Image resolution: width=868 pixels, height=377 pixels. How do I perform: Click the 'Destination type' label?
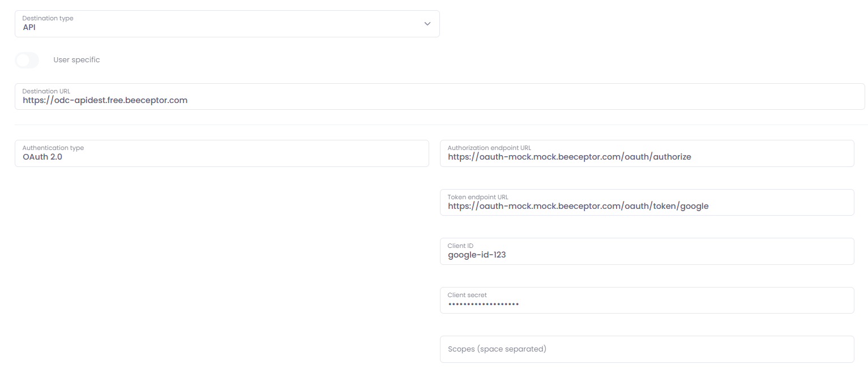point(48,18)
